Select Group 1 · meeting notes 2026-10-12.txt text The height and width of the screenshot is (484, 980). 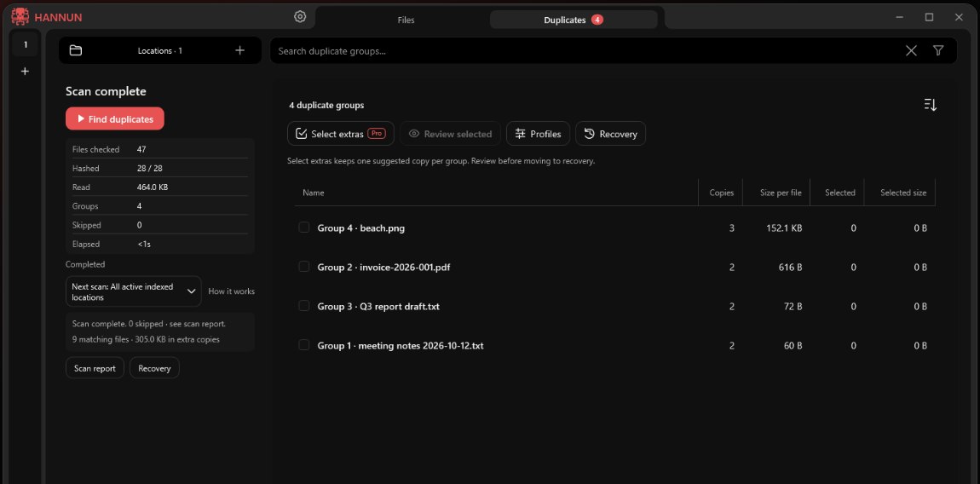tap(401, 345)
